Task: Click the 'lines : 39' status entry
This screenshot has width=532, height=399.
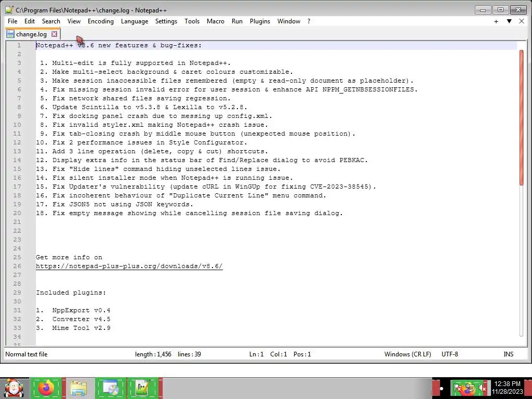Action: click(189, 354)
